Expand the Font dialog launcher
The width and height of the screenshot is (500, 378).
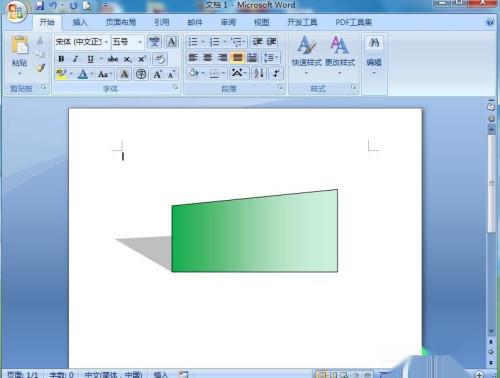pos(175,87)
